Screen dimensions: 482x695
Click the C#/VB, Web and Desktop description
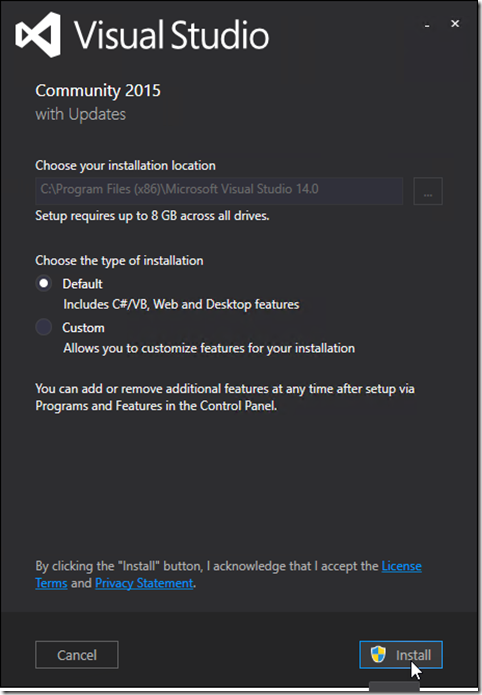[181, 305]
